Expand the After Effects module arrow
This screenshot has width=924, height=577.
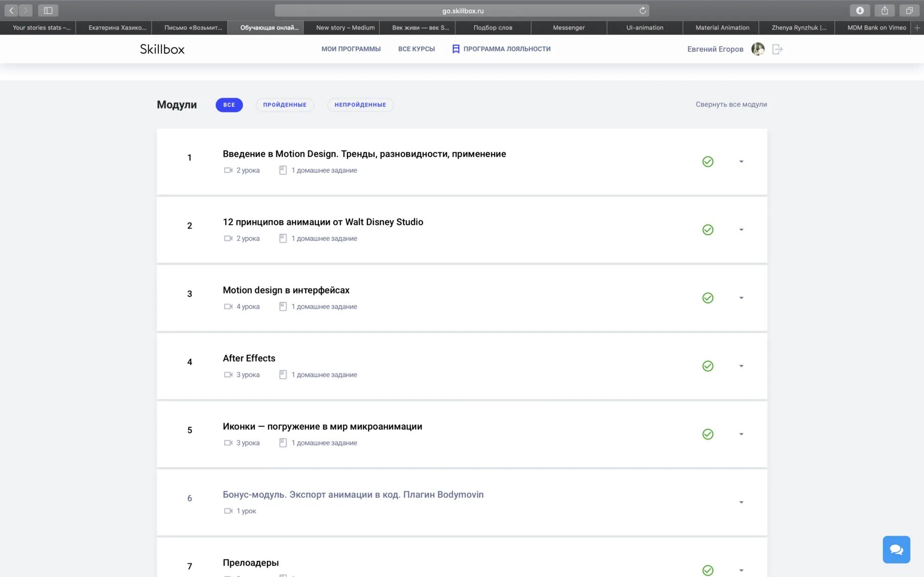[x=741, y=366]
